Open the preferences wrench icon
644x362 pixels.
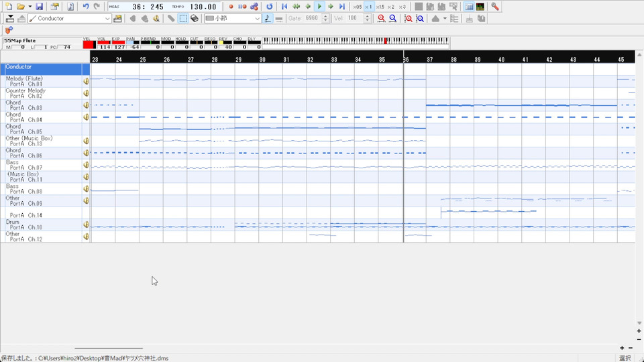click(495, 7)
